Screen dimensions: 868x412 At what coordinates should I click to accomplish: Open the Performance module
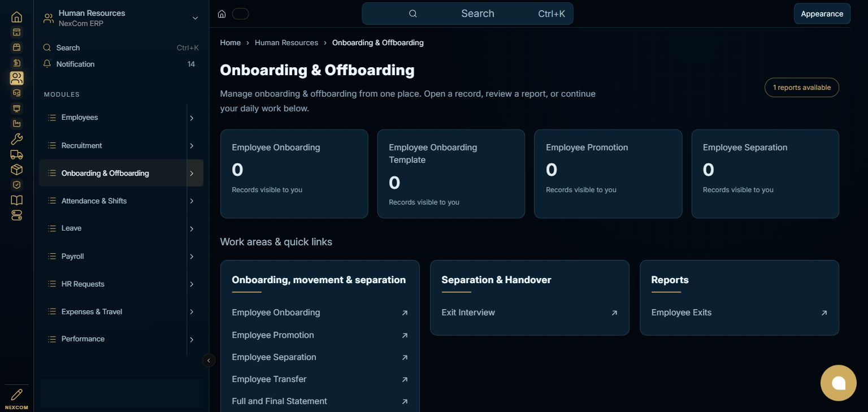(112, 339)
